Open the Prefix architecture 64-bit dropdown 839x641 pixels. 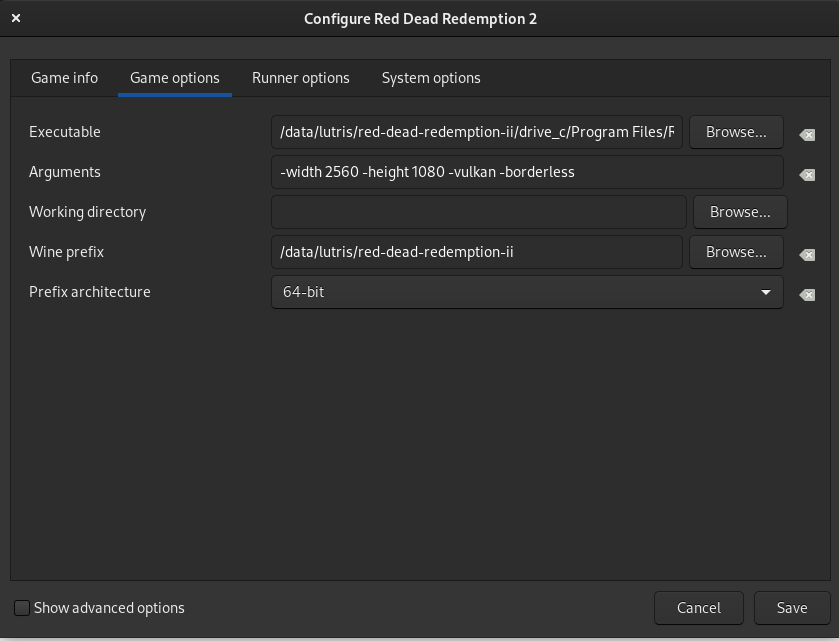click(x=527, y=292)
